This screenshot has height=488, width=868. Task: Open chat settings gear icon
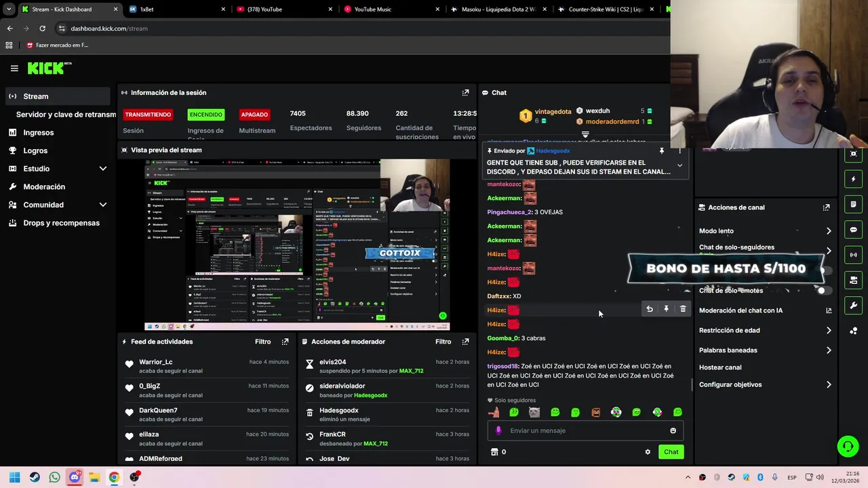point(648,452)
